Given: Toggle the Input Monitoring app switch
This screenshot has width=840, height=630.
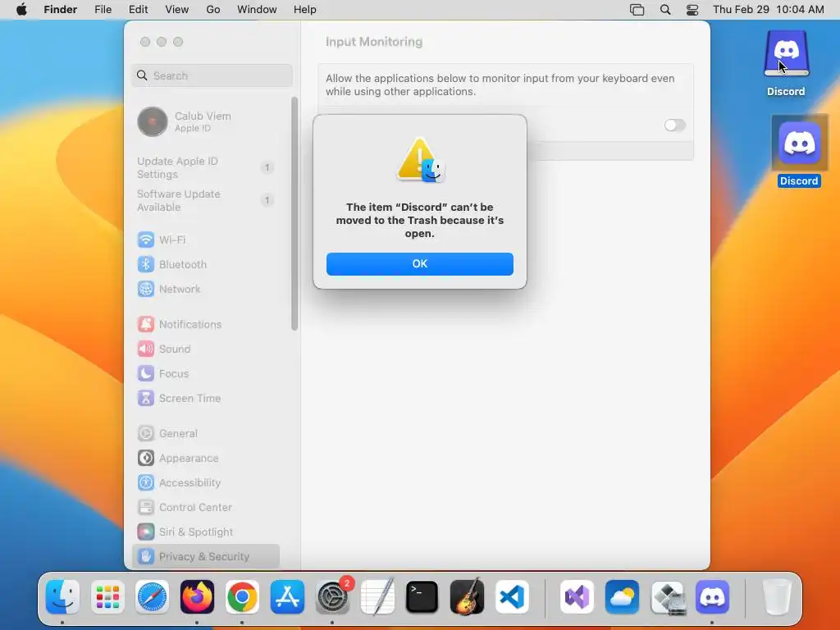Looking at the screenshot, I should 674,126.
